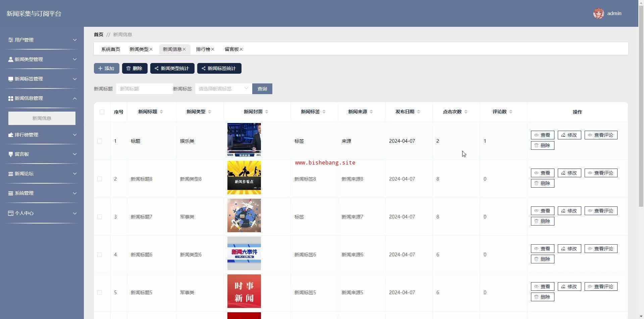Sort table by 发布日期 column
Image resolution: width=644 pixels, height=319 pixels.
coord(419,112)
